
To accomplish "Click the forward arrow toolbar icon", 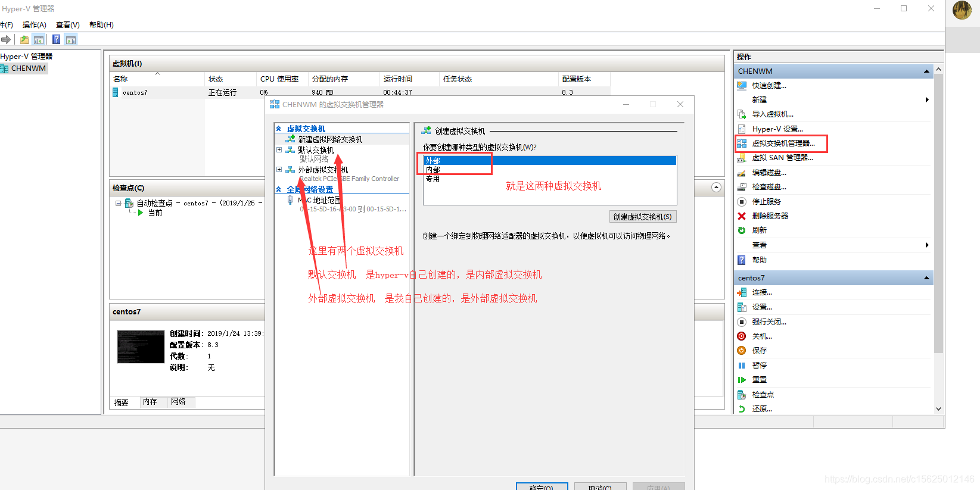I will click(x=6, y=40).
